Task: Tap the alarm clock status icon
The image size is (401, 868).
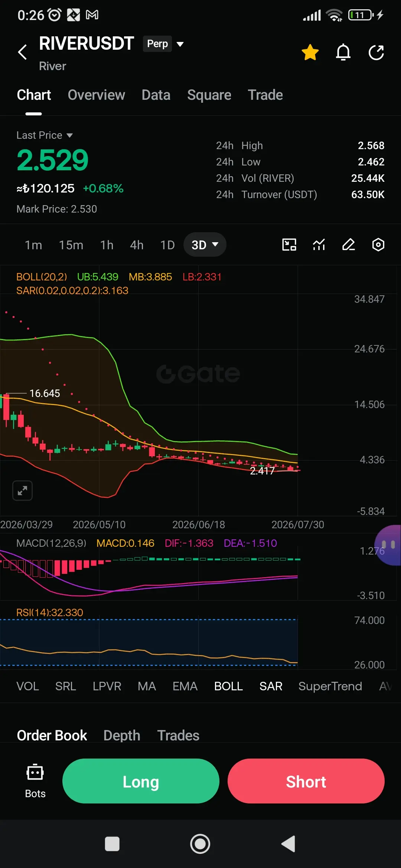Action: pyautogui.click(x=55, y=15)
